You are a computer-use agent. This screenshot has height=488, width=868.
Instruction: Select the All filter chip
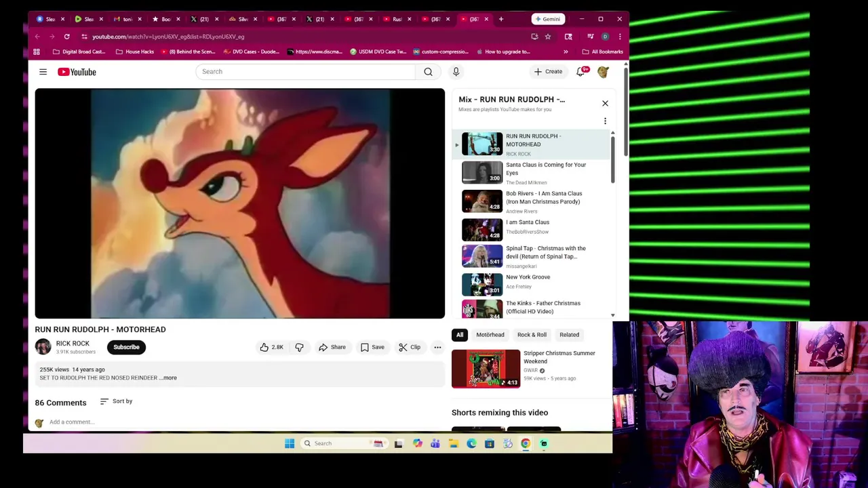pos(460,335)
